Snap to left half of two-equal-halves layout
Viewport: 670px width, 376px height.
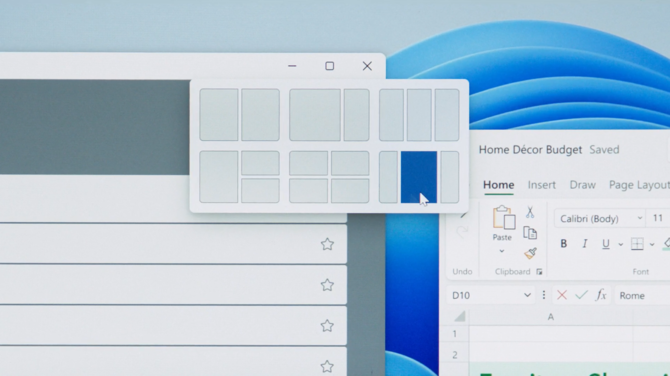(x=219, y=115)
